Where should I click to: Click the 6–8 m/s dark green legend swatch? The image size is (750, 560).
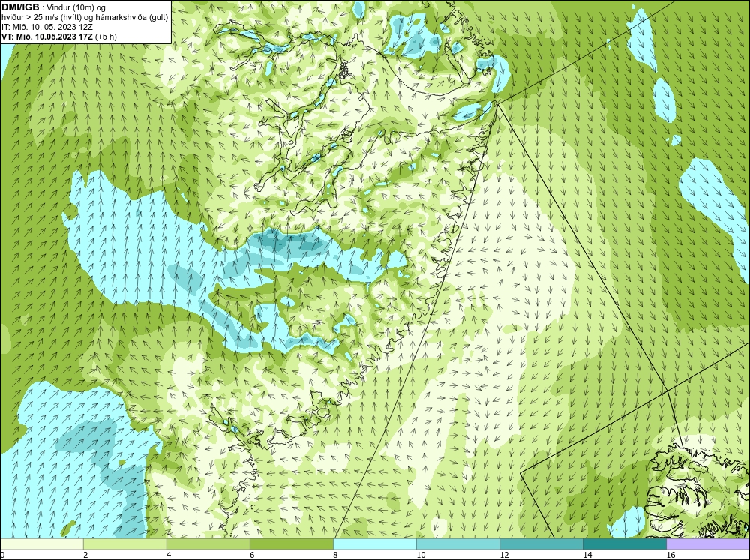[x=291, y=544]
